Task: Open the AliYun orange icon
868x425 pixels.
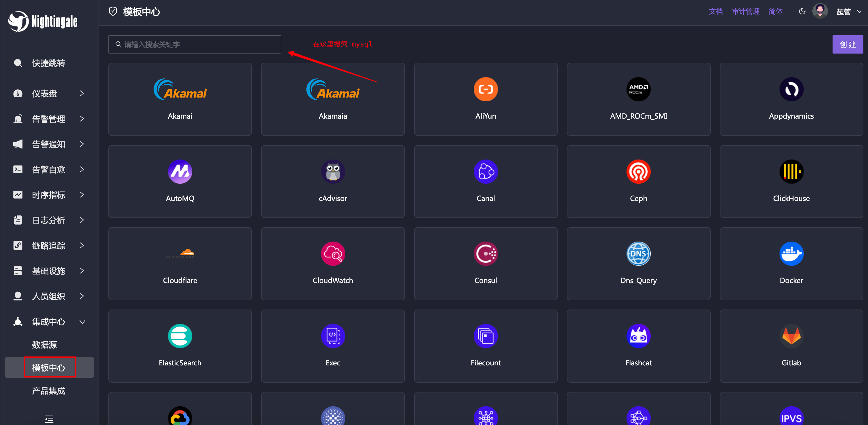Action: [485, 89]
